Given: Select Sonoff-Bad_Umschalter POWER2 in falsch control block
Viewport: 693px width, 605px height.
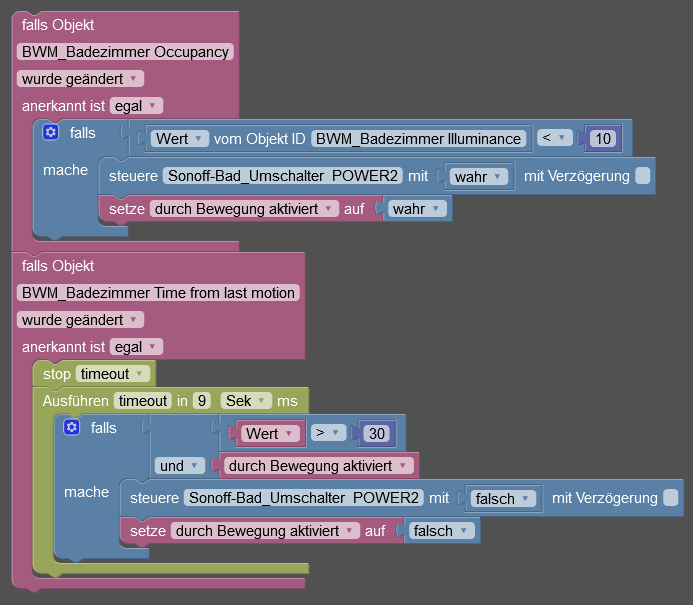Looking at the screenshot, I should coord(304,498).
